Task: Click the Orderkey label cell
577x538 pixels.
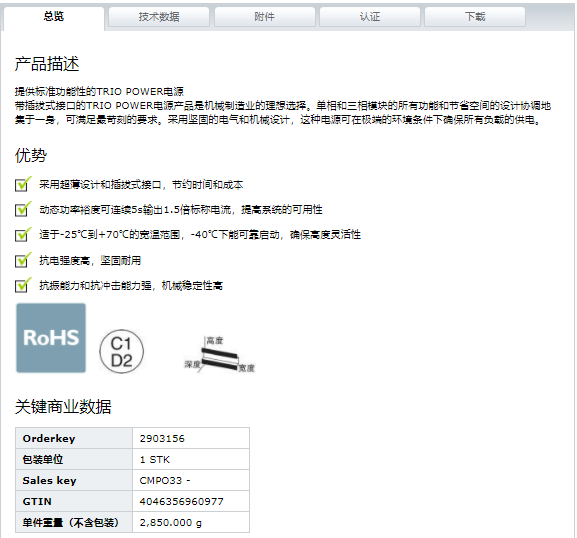Action: (x=74, y=438)
